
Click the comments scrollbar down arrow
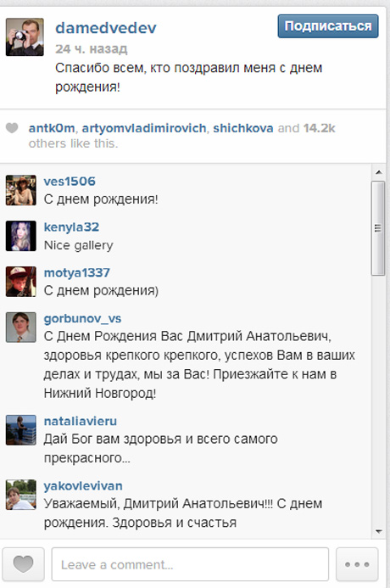pos(378,531)
